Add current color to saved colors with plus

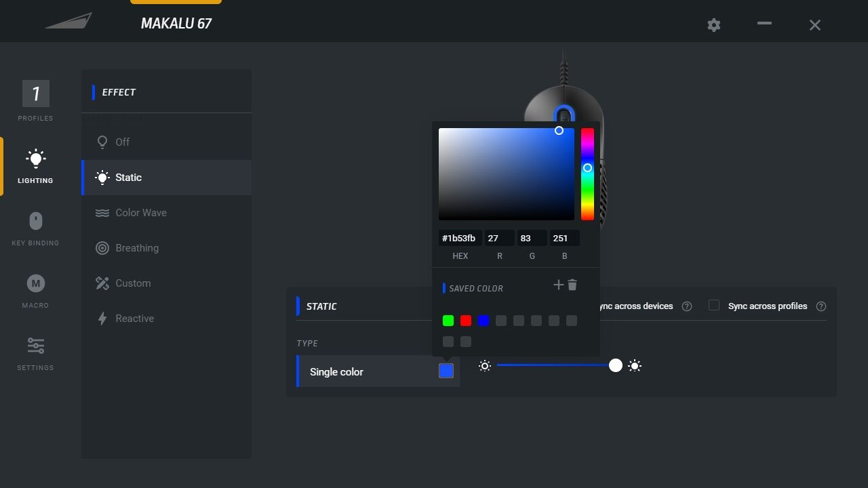click(558, 285)
